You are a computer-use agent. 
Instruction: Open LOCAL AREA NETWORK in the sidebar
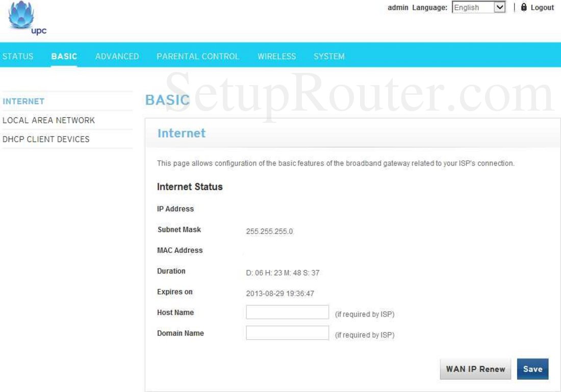pos(48,120)
